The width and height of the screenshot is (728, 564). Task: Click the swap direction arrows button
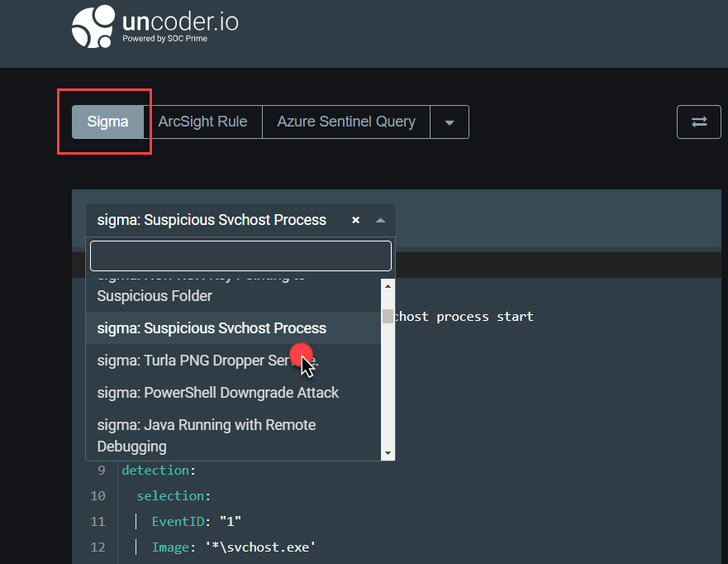pyautogui.click(x=699, y=122)
